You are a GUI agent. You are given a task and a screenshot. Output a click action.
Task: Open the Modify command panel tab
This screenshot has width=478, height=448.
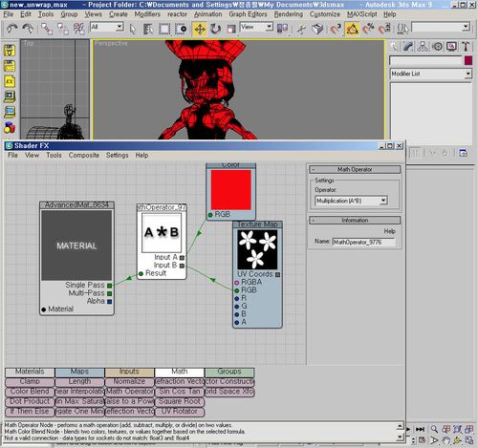tap(408, 47)
